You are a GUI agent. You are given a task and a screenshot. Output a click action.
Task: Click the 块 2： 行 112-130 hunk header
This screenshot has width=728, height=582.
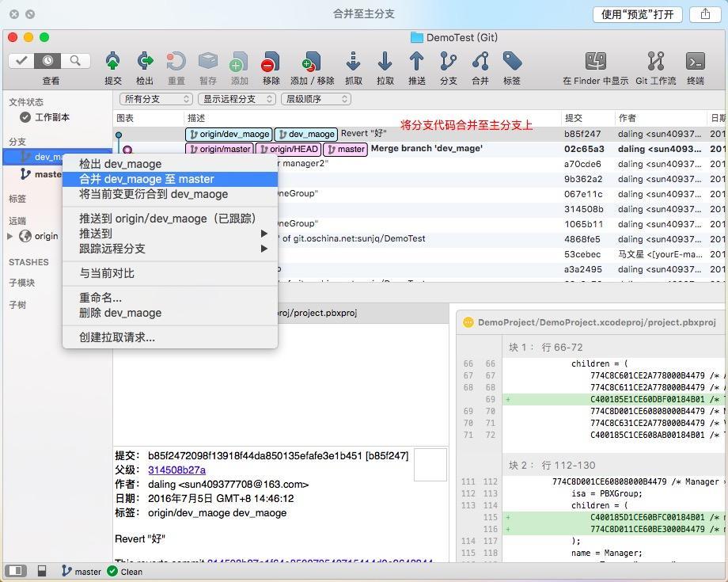552,466
